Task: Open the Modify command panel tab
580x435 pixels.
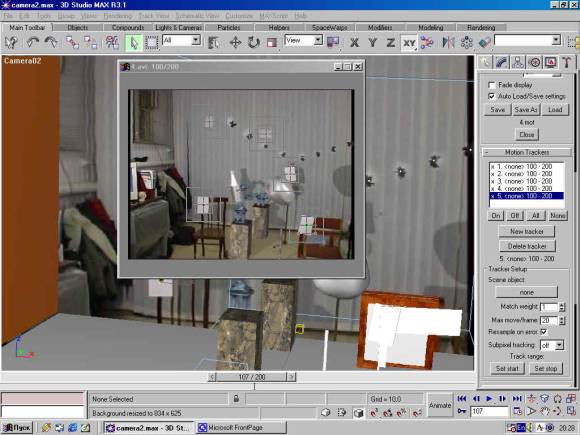Action: pyautogui.click(x=502, y=62)
